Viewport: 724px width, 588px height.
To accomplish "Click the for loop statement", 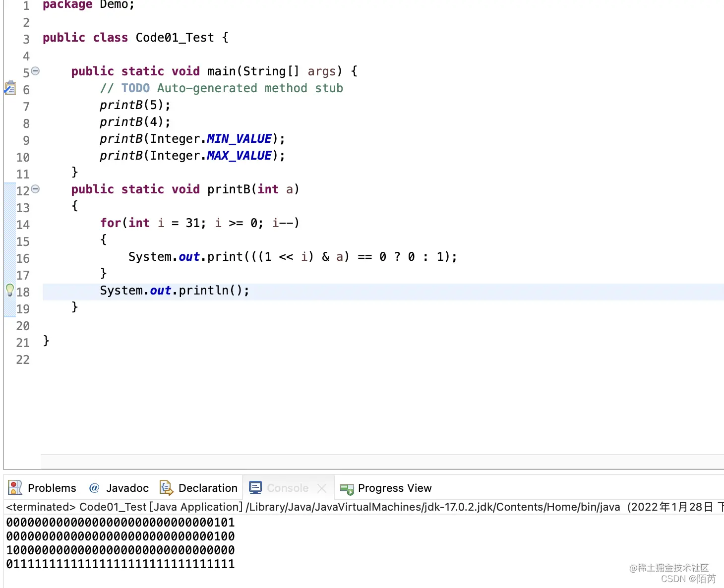I will tap(199, 223).
